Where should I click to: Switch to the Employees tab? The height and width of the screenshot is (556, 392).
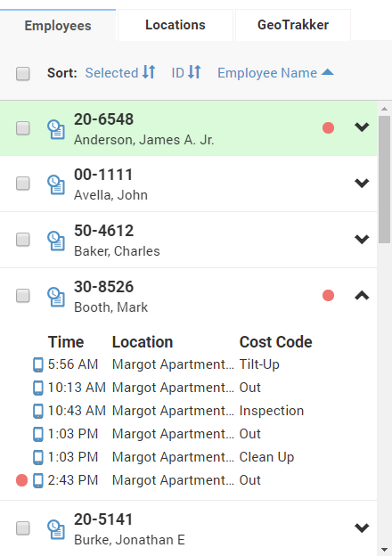click(x=58, y=25)
